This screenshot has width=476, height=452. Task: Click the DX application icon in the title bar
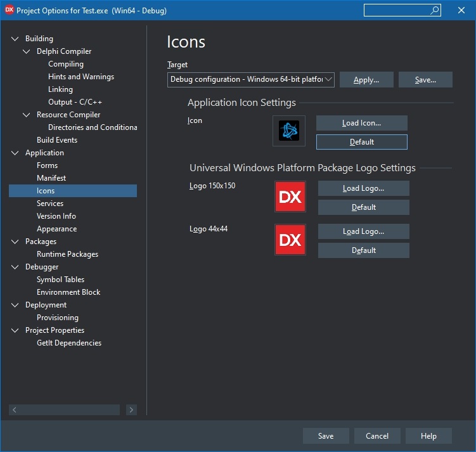tap(10, 10)
